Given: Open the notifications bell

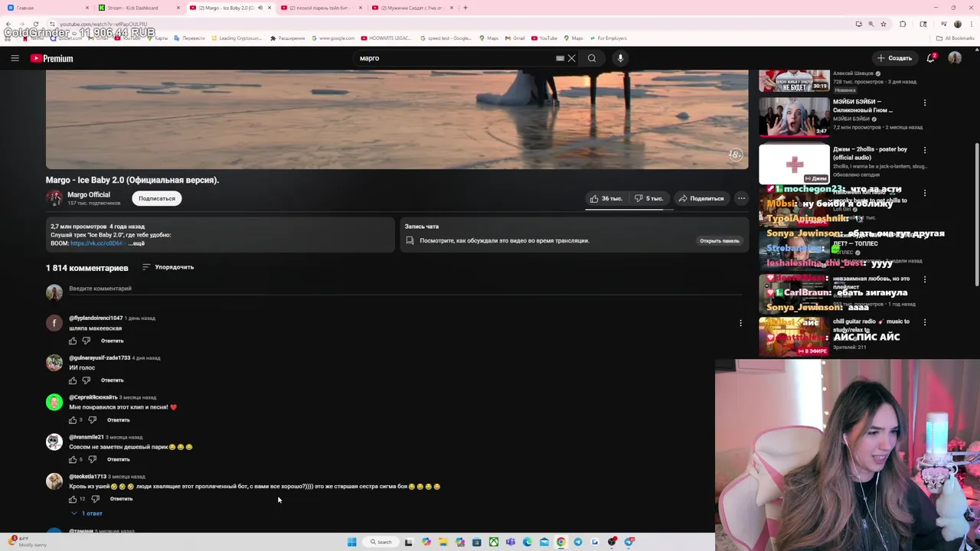Looking at the screenshot, I should pyautogui.click(x=931, y=58).
